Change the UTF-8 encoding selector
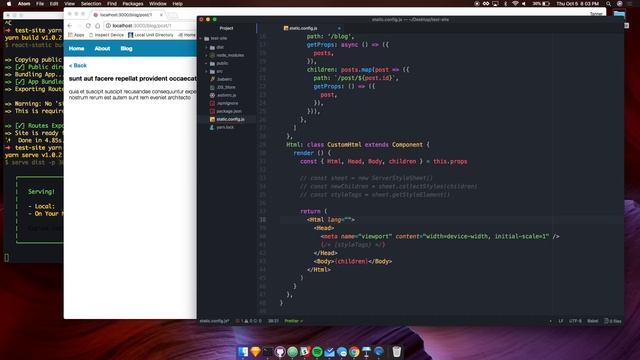The height and width of the screenshot is (360, 640). tap(575, 321)
